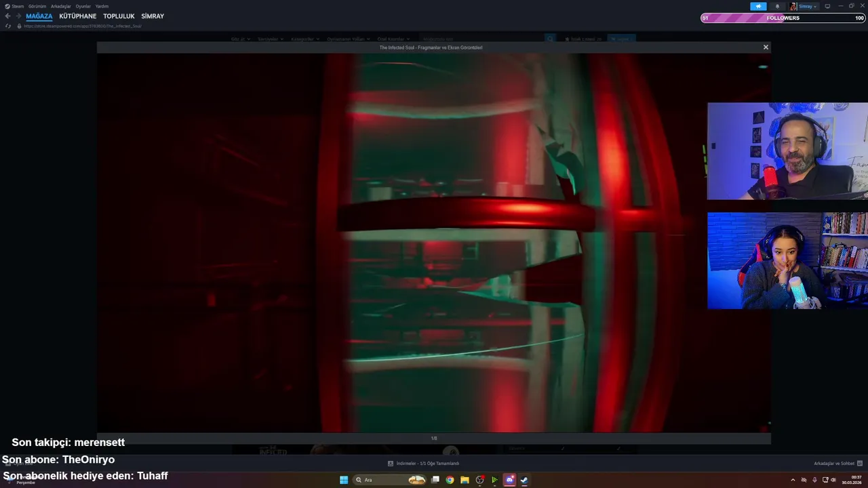Close the screenshot viewer overlay

[x=766, y=47]
